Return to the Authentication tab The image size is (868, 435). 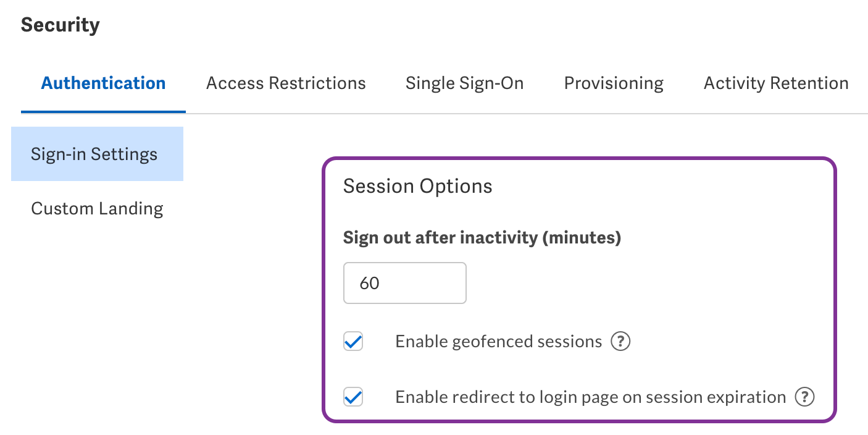click(x=103, y=83)
